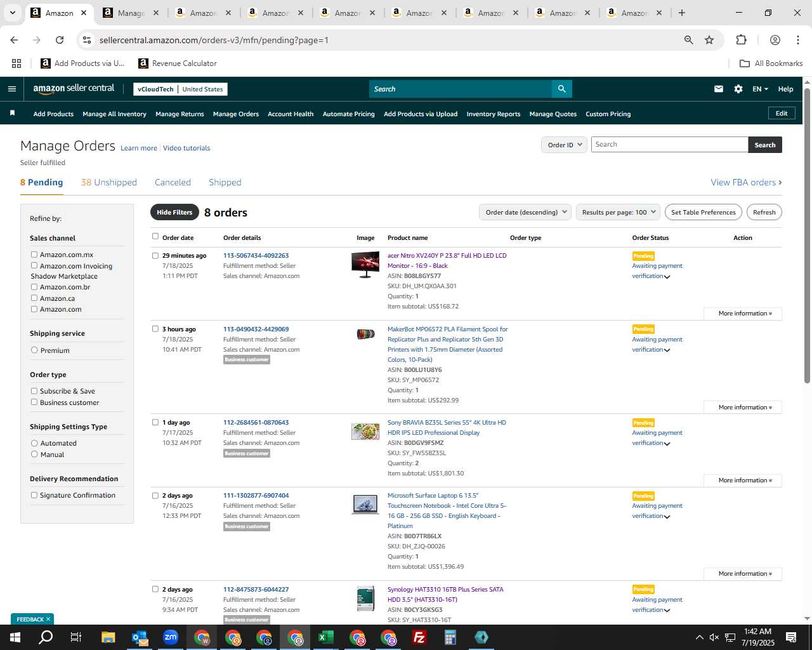Open the browser zoom magnifier icon

tap(688, 40)
